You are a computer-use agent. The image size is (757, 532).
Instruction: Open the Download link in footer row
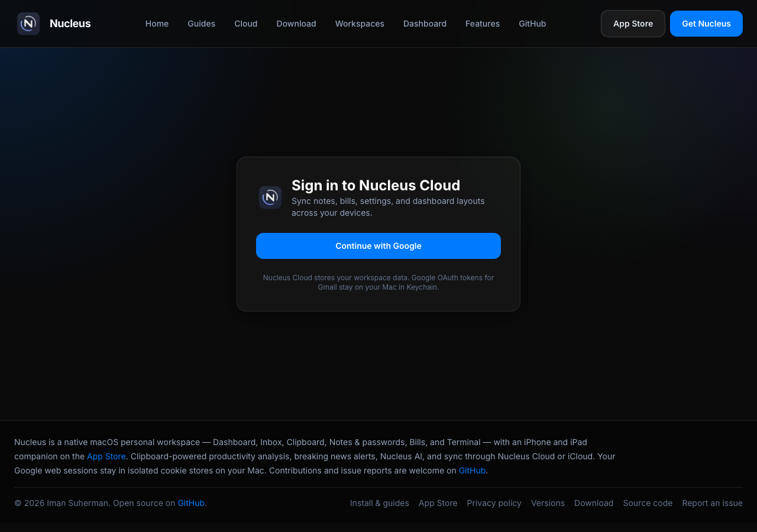click(x=594, y=503)
